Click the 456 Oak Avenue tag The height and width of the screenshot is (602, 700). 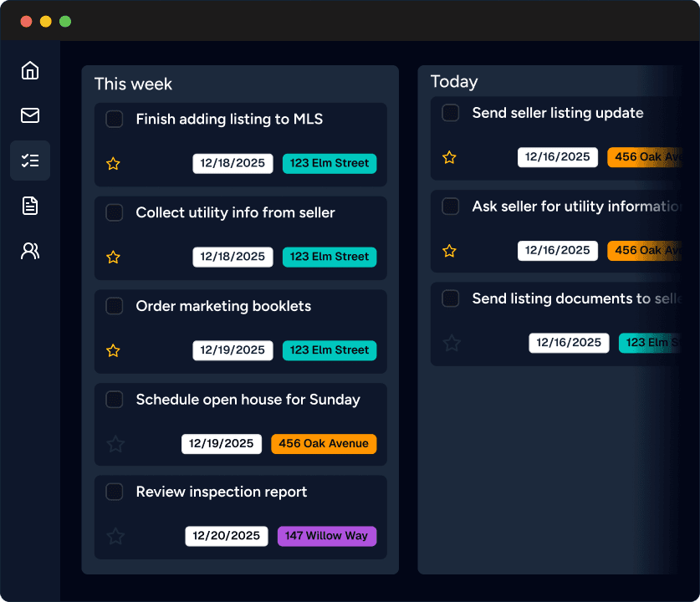coord(324,444)
